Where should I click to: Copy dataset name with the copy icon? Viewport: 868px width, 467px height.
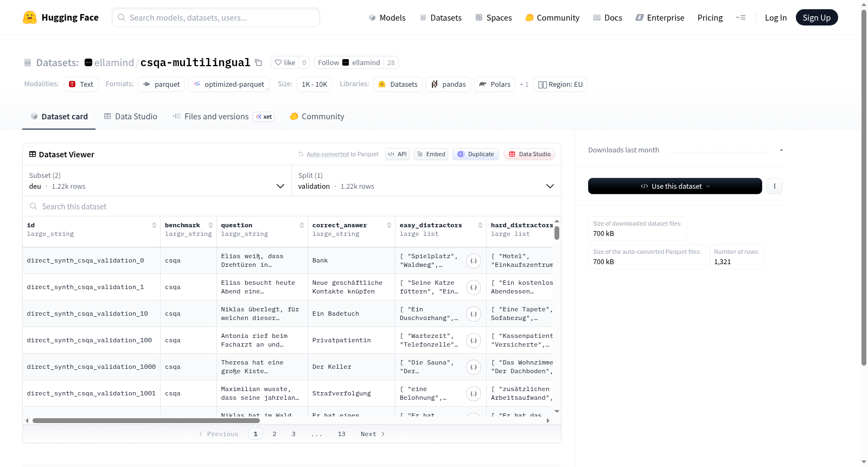258,62
